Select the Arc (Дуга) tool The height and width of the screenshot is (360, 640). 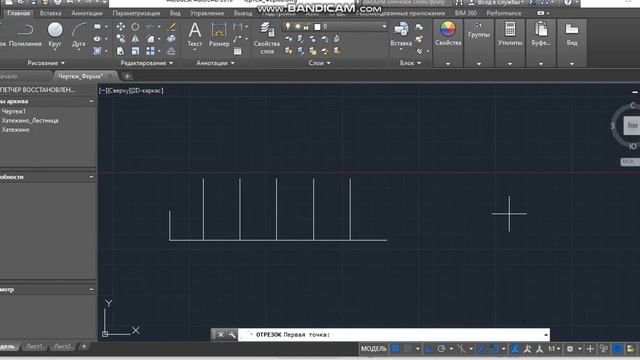pyautogui.click(x=79, y=34)
